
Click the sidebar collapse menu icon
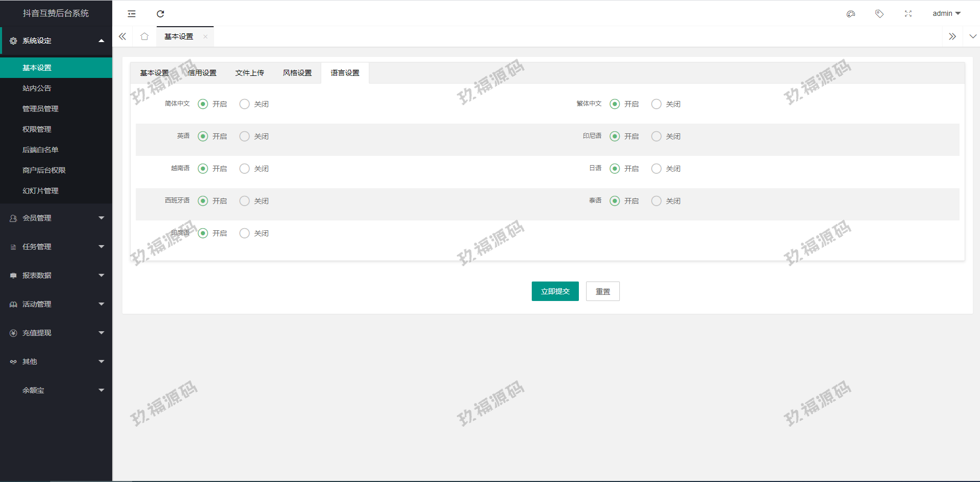coord(132,14)
